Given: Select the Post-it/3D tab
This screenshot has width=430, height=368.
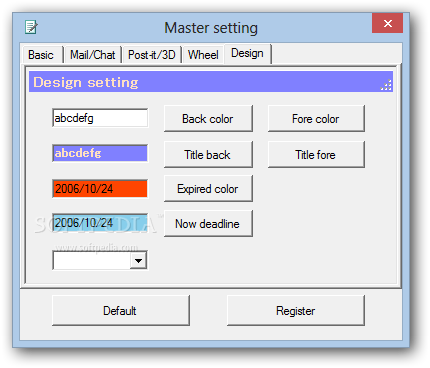Looking at the screenshot, I should 152,55.
